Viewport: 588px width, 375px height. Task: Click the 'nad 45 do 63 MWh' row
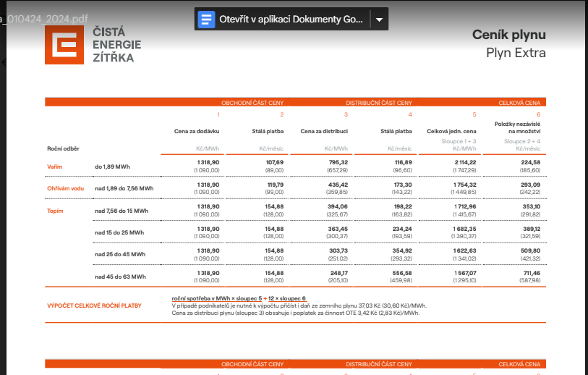pos(120,277)
